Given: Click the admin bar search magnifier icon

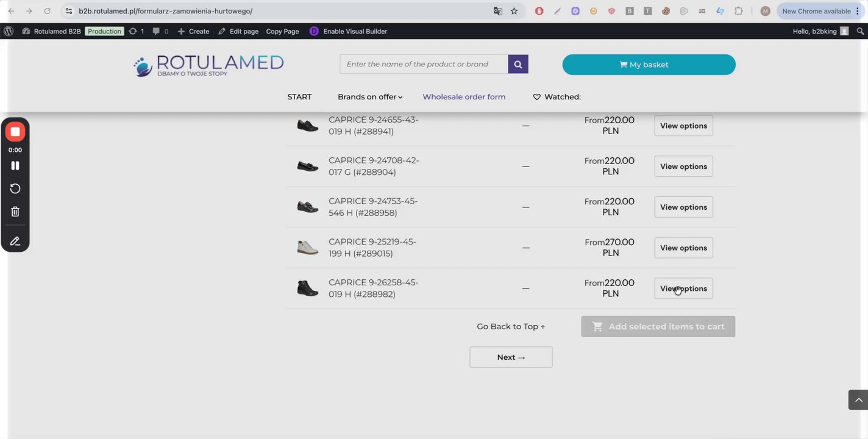Looking at the screenshot, I should [x=860, y=31].
